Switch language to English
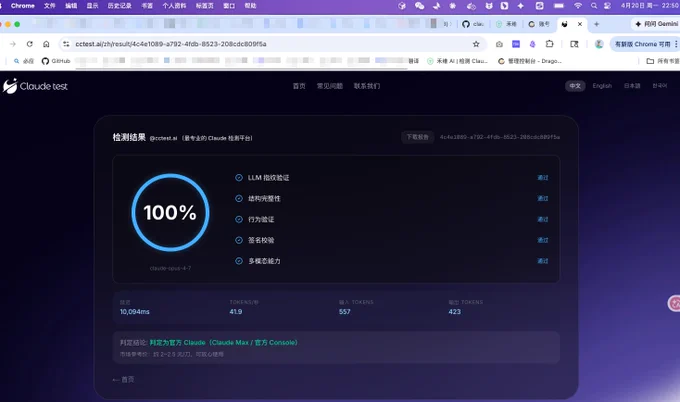Screen dimensions: 680x402 (602, 86)
